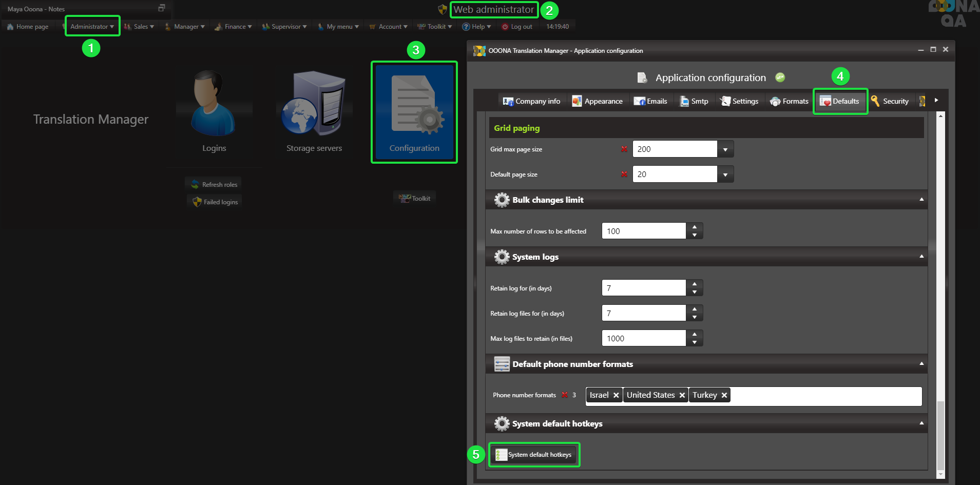Remove United States phone format tag
980x485 pixels.
682,395
